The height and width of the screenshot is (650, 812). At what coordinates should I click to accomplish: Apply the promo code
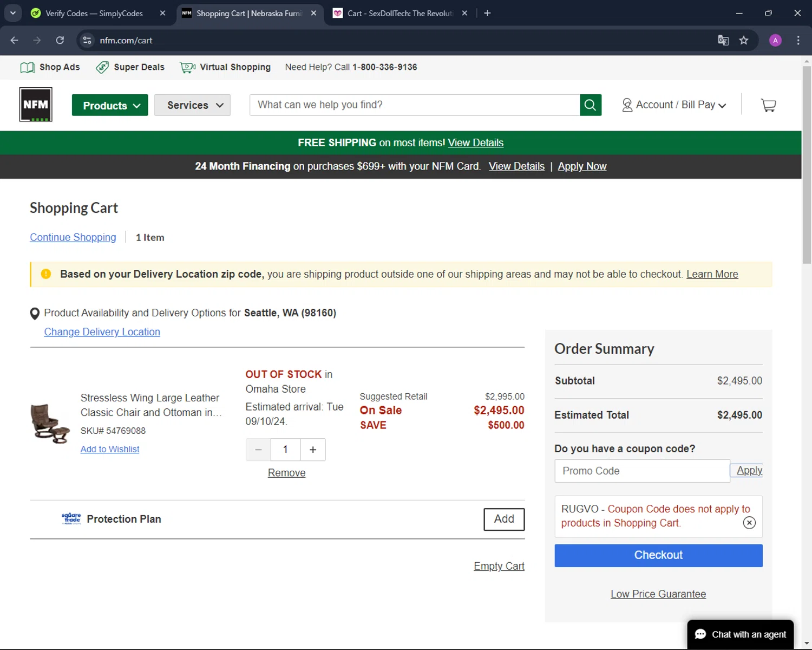[x=749, y=471]
